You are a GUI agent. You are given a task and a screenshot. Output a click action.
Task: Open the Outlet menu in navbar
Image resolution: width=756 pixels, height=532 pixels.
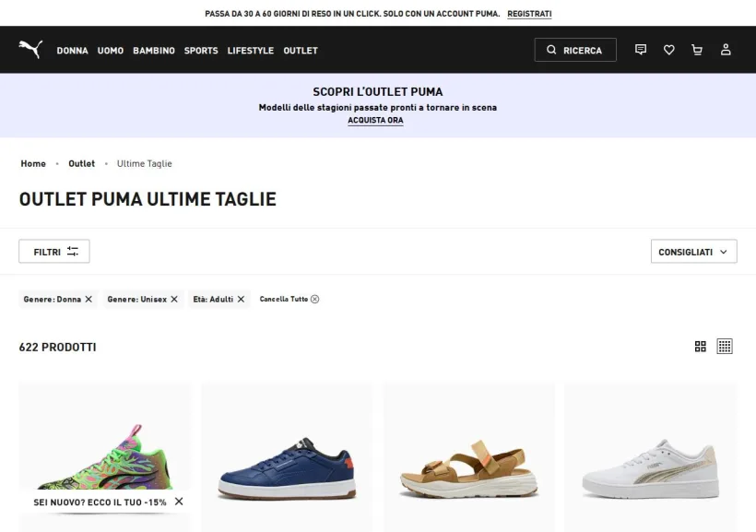pyautogui.click(x=301, y=50)
